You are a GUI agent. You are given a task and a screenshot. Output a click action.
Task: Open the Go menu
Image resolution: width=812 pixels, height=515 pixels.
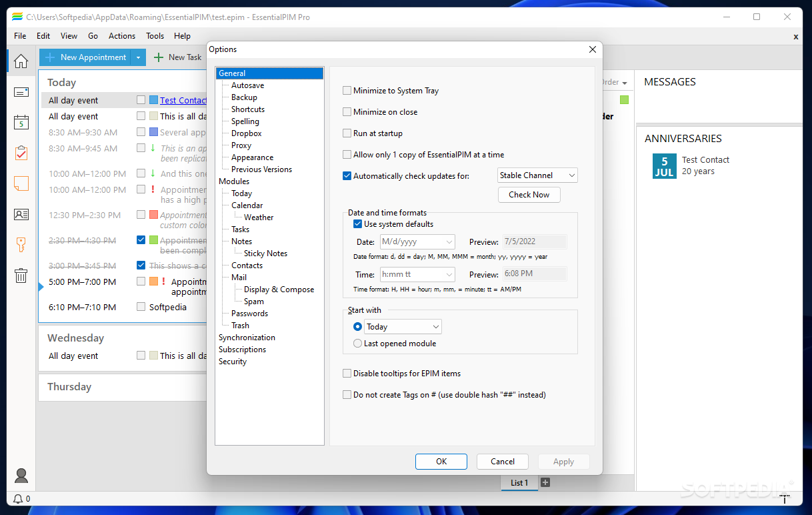point(93,36)
